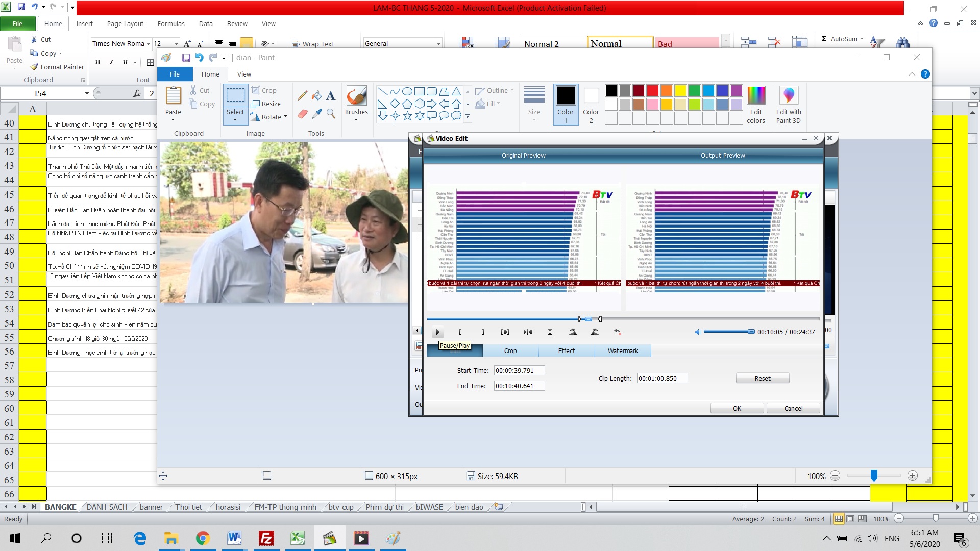Click OK to confirm Video Edit settings
Image resolution: width=980 pixels, height=551 pixels.
[x=737, y=408]
